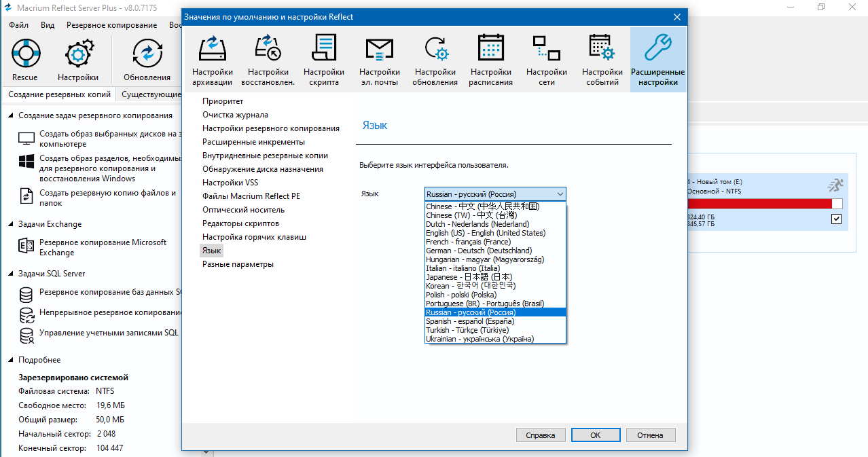Click SQL database backup icon
Image resolution: width=868 pixels, height=457 pixels.
click(26, 295)
